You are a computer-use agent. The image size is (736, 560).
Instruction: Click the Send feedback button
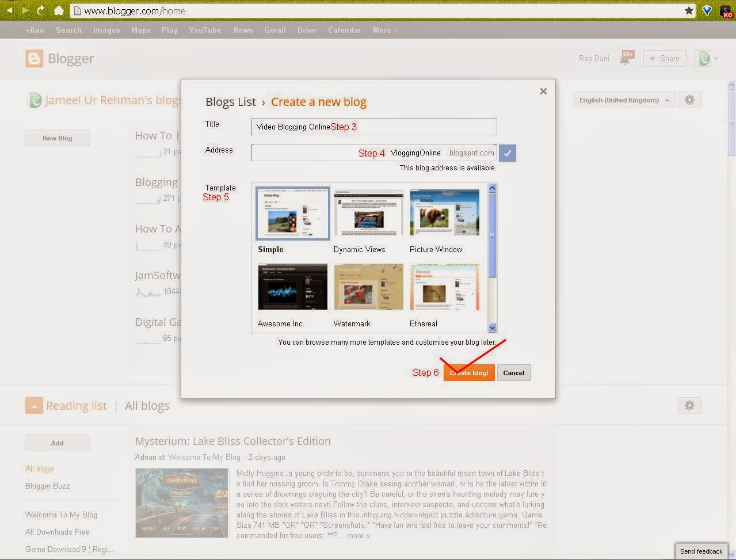click(x=701, y=551)
